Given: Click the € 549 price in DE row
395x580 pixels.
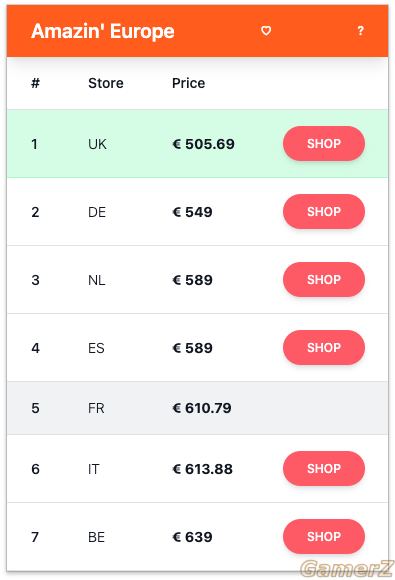Looking at the screenshot, I should (192, 212).
